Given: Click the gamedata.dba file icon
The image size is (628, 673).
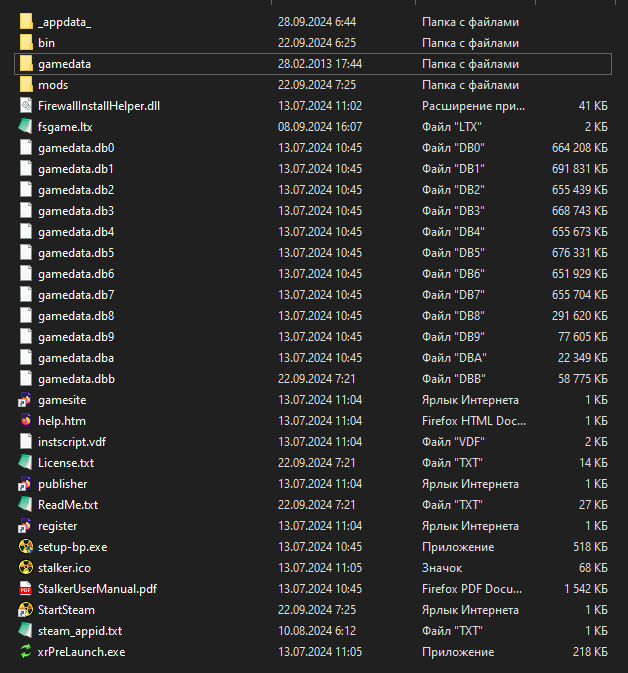Looking at the screenshot, I should point(26,358).
